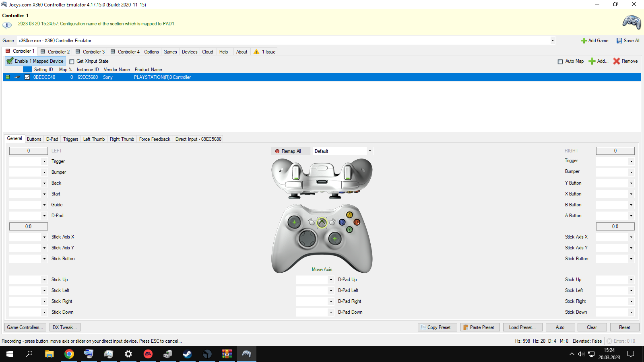Click the yellow warning icon on 1 Issue

coord(256,52)
